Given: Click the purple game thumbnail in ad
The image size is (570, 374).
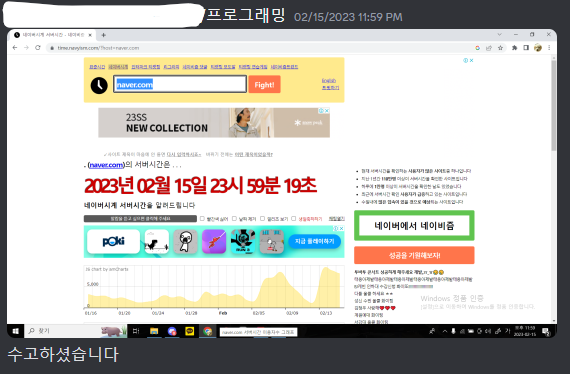Looking at the screenshot, I should [x=214, y=241].
